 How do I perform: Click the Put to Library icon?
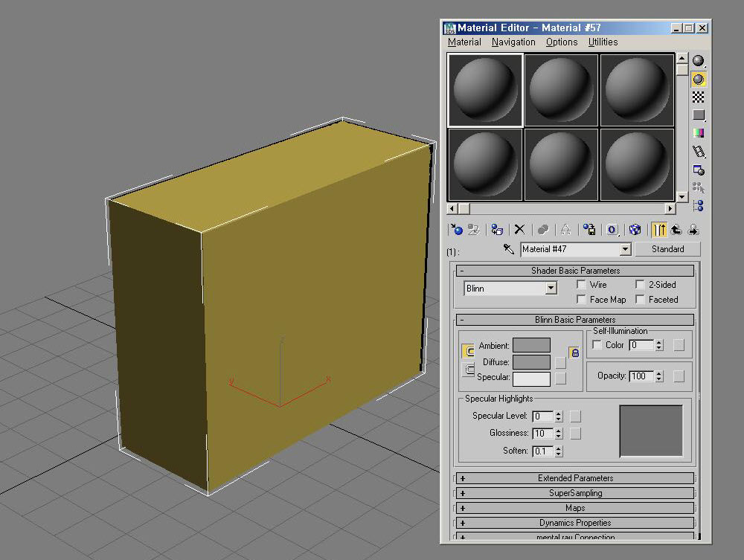click(x=589, y=230)
